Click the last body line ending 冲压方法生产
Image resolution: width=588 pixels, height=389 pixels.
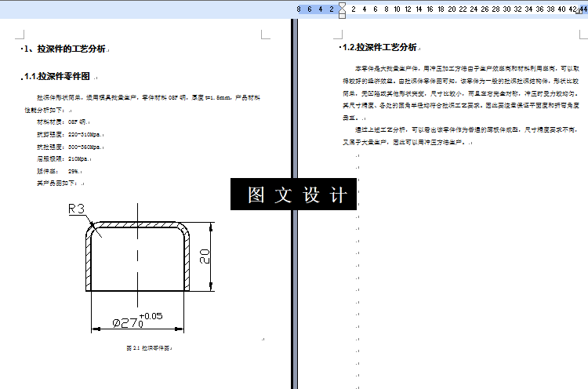click(x=407, y=142)
